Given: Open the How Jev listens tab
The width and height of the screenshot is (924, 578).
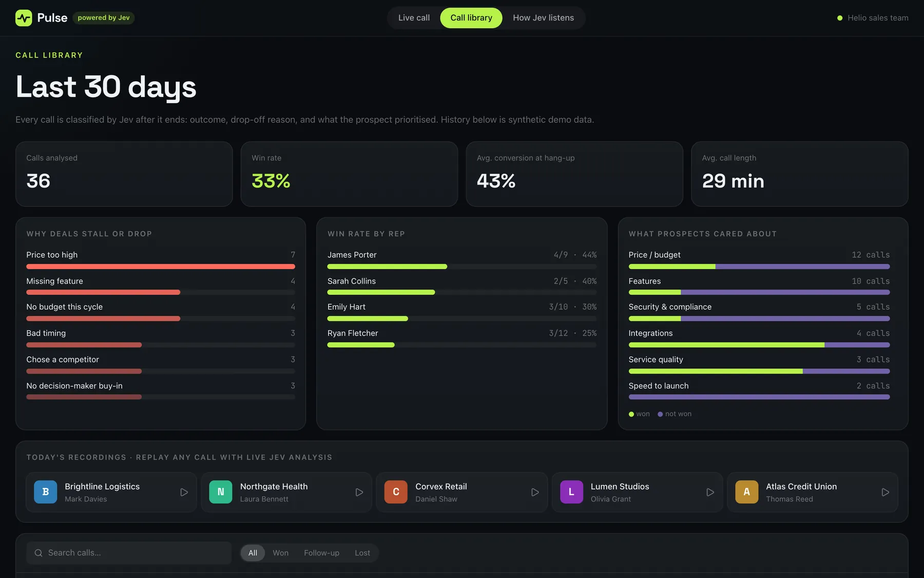Looking at the screenshot, I should (544, 18).
